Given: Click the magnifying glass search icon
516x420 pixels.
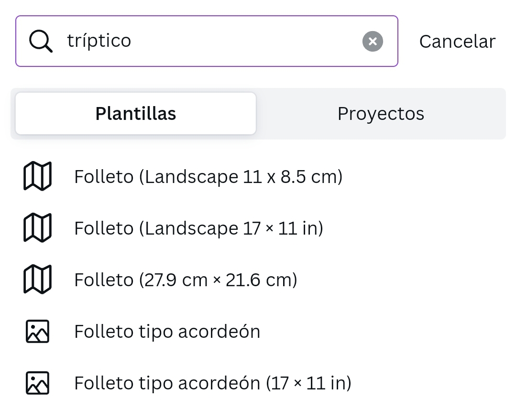Looking at the screenshot, I should pos(41,41).
